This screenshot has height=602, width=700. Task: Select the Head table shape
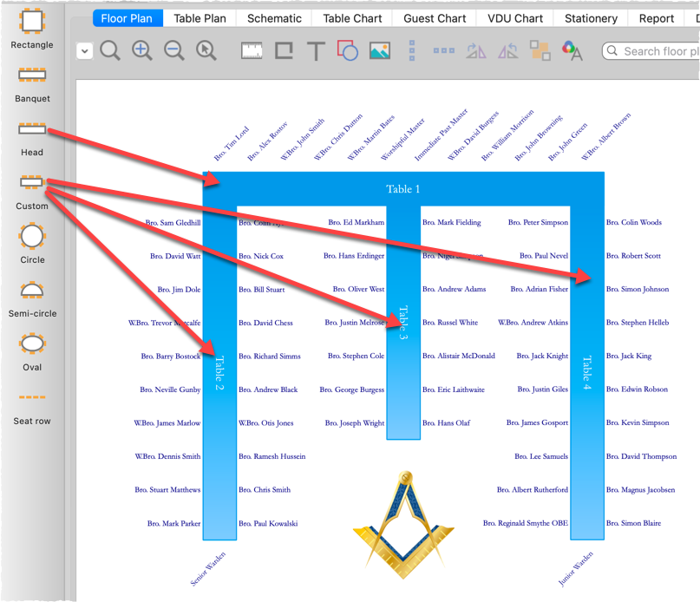tap(32, 129)
